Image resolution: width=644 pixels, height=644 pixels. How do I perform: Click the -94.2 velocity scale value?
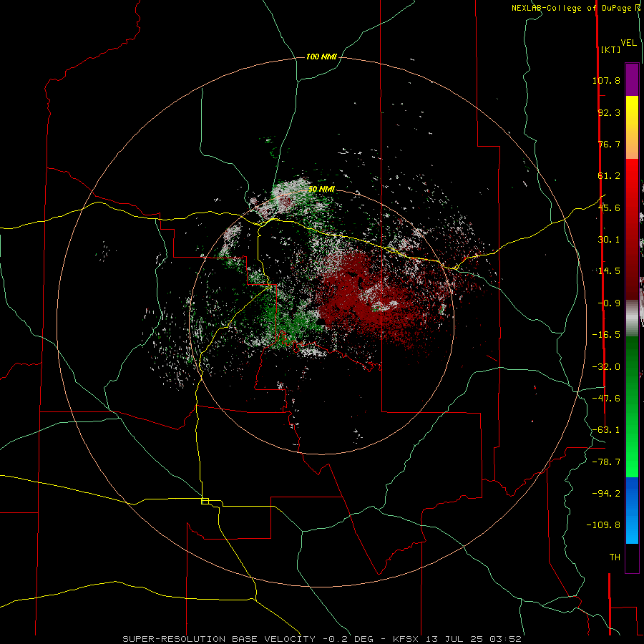606,493
